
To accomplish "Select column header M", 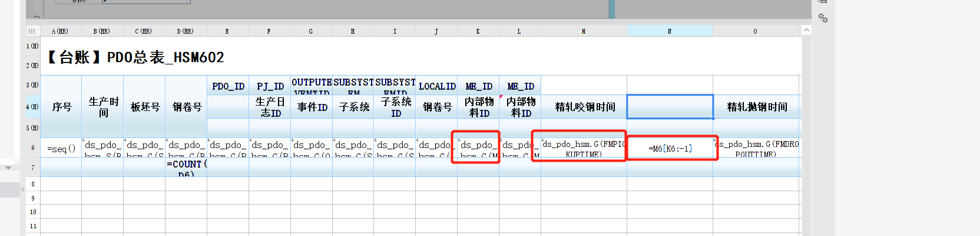I will point(584,31).
